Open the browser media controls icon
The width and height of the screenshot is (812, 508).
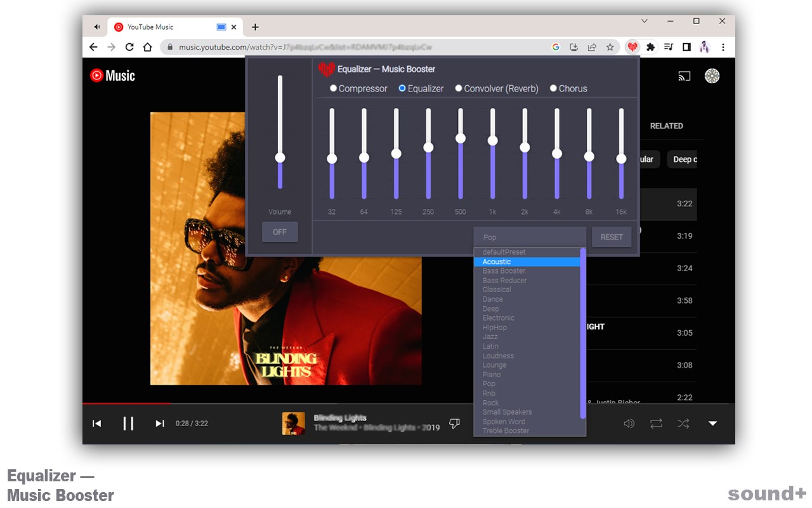point(669,47)
